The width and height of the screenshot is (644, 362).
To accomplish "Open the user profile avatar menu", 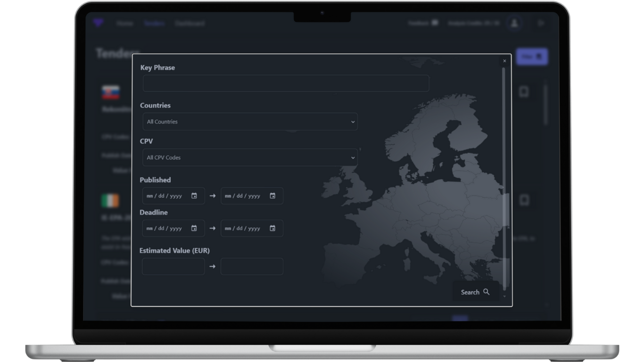I will pos(515,23).
